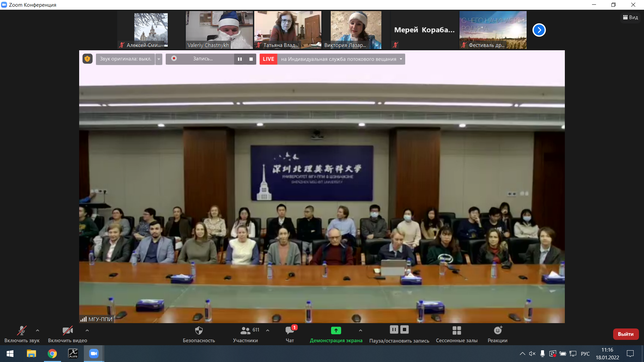Open the Вид layout menu
Viewport: 644px width, 362px height.
(631, 17)
